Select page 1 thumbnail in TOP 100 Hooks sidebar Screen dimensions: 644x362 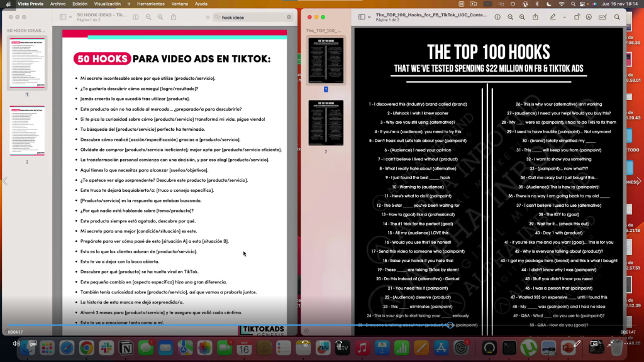(326, 60)
